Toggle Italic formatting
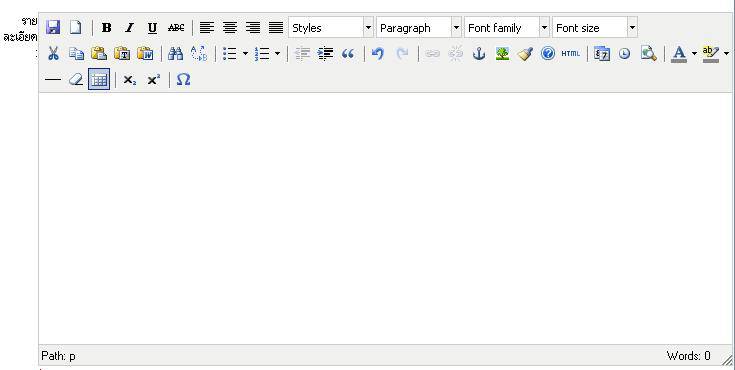 (x=129, y=28)
